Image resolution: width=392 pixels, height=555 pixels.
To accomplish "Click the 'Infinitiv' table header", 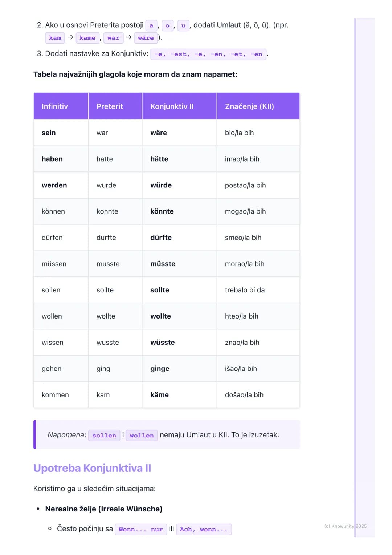I will tap(61, 106).
